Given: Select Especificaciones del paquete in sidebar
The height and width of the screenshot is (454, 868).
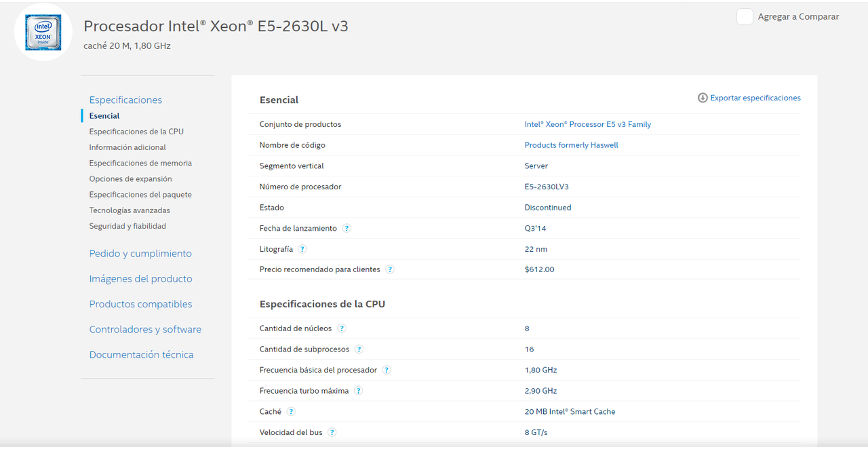Looking at the screenshot, I should (x=140, y=195).
